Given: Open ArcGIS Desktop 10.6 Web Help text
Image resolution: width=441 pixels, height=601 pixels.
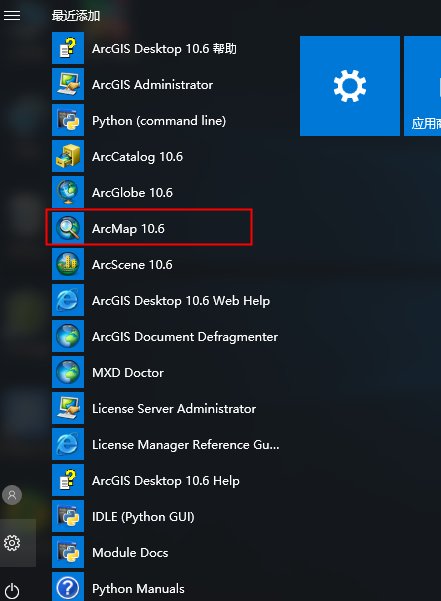Looking at the screenshot, I should pyautogui.click(x=181, y=300).
